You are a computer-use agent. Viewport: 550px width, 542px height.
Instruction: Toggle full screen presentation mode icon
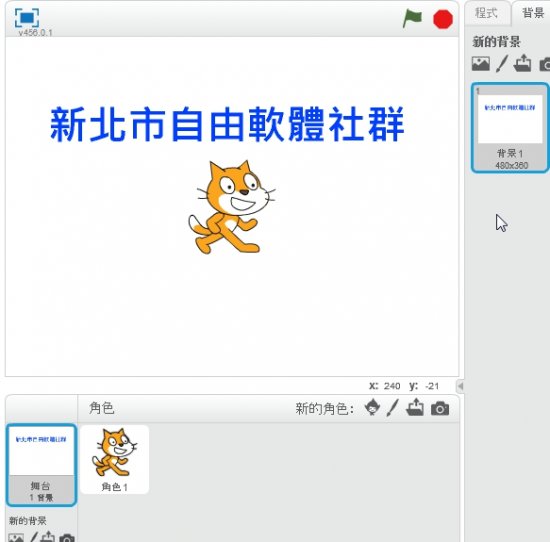(27, 18)
